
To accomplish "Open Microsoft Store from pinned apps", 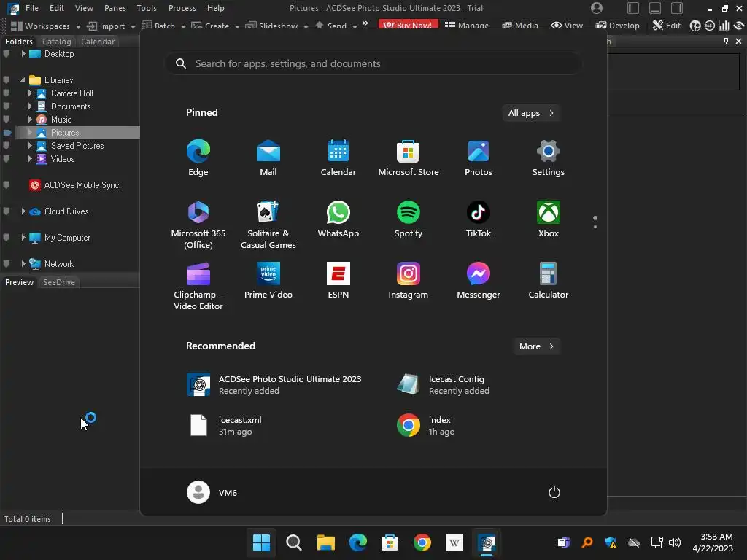I will tap(409, 158).
